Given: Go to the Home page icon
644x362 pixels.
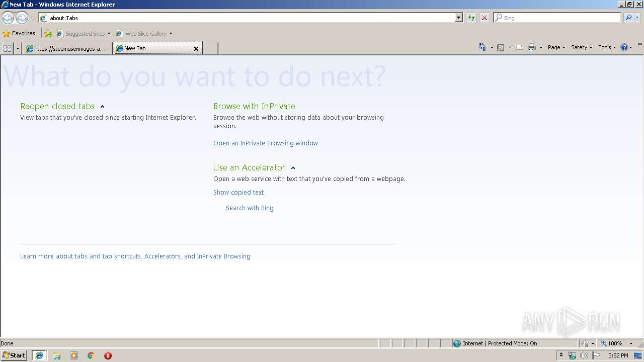Looking at the screenshot, I should tap(482, 47).
